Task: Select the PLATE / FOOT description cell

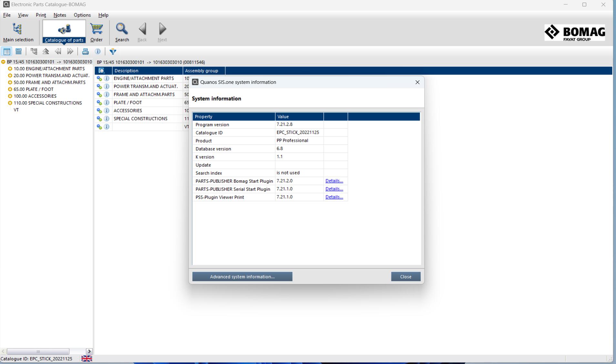Action: point(147,103)
